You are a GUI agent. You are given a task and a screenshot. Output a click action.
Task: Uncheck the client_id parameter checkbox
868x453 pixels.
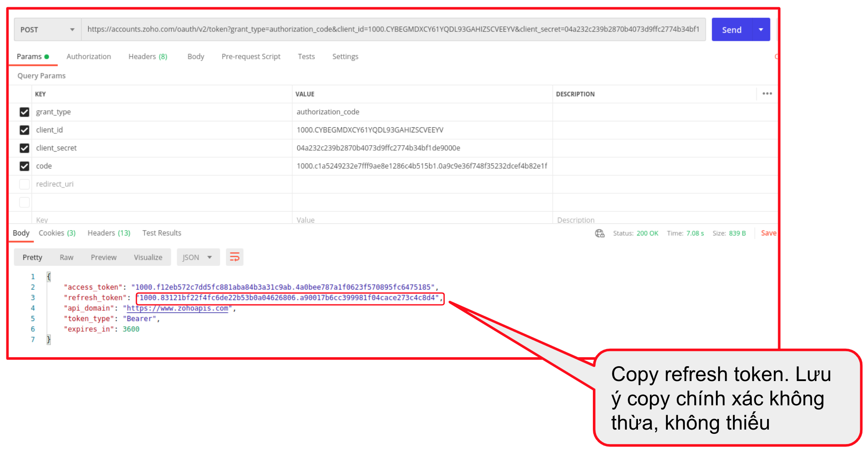24,130
